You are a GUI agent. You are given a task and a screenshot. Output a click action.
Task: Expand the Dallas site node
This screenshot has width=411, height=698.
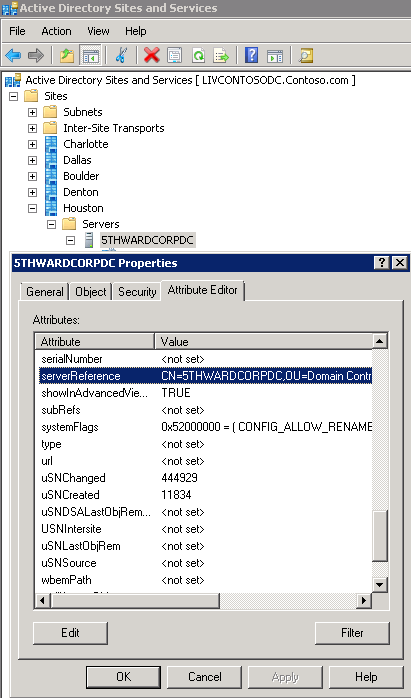(32, 160)
